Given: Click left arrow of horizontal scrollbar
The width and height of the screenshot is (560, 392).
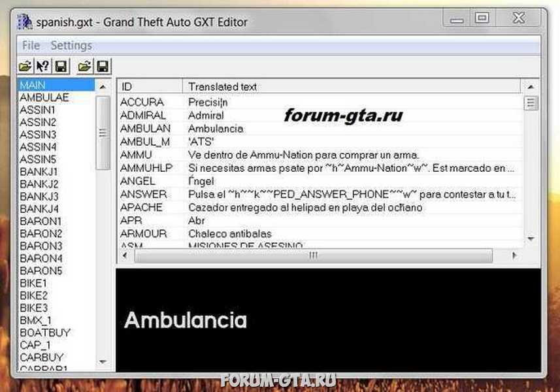Looking at the screenshot, I should coord(125,255).
